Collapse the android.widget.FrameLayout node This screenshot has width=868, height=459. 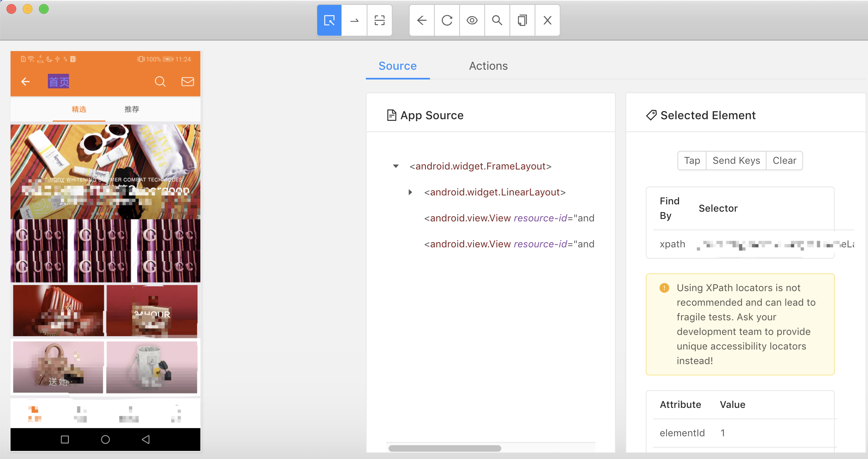(396, 166)
